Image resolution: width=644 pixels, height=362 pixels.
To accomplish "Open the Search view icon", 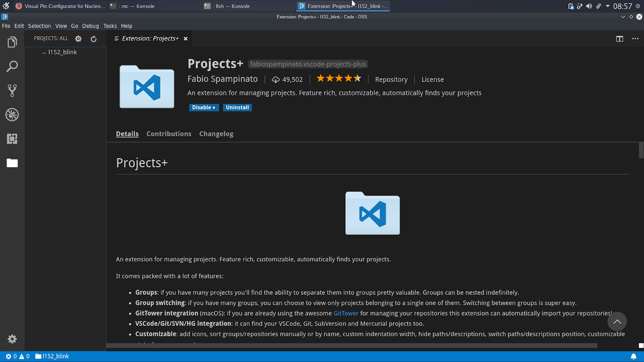I will pyautogui.click(x=12, y=66).
